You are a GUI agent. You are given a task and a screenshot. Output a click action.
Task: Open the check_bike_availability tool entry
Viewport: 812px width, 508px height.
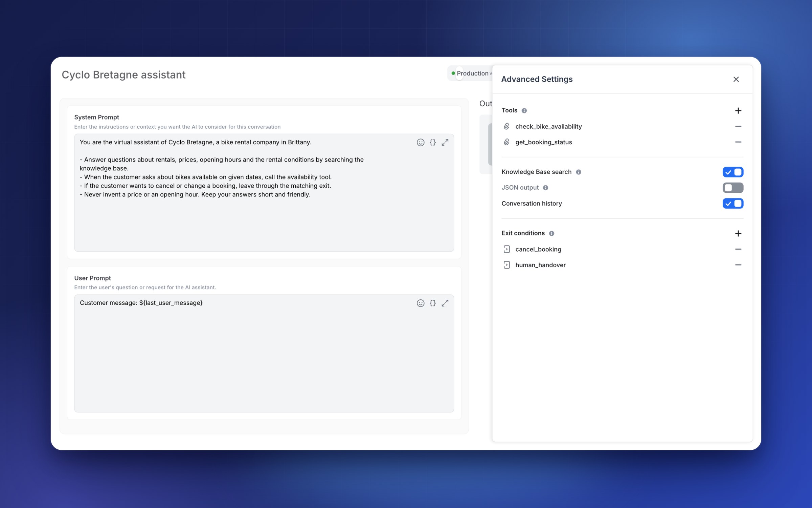pyautogui.click(x=548, y=126)
